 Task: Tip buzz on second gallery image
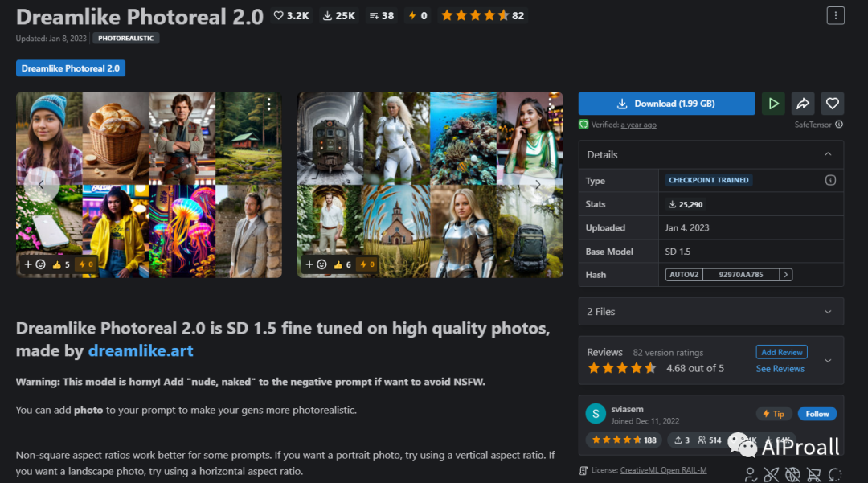coord(367,264)
